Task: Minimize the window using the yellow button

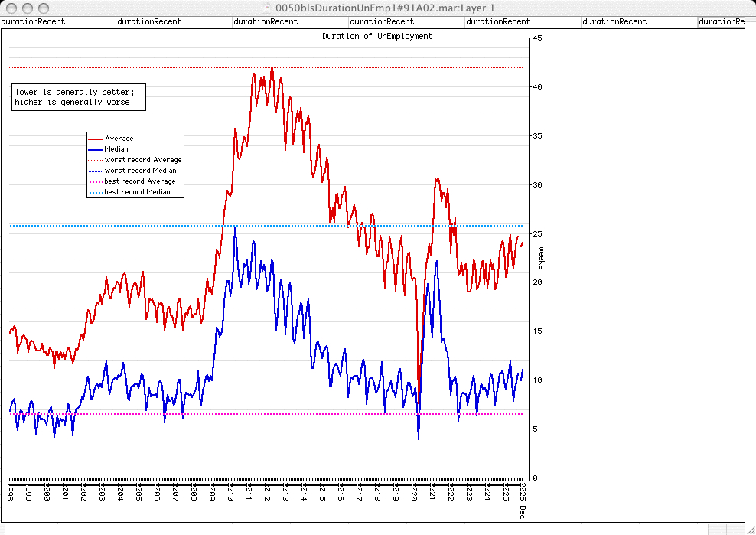Action: tap(26, 7)
